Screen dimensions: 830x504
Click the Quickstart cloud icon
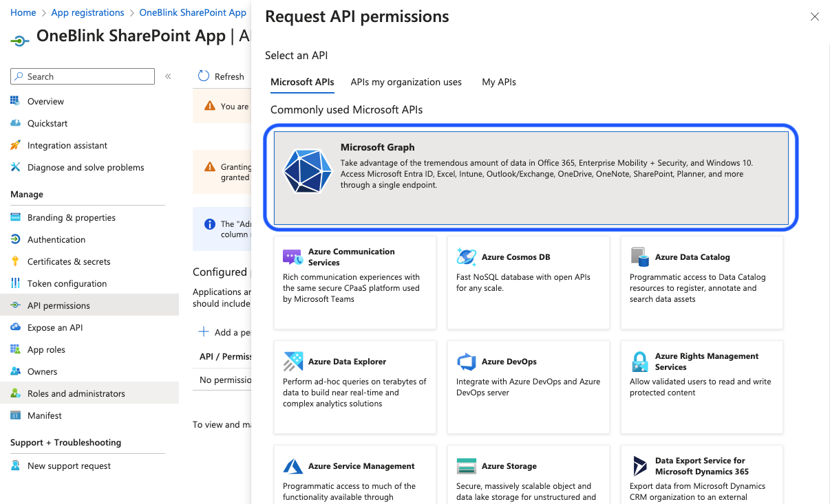pos(15,123)
